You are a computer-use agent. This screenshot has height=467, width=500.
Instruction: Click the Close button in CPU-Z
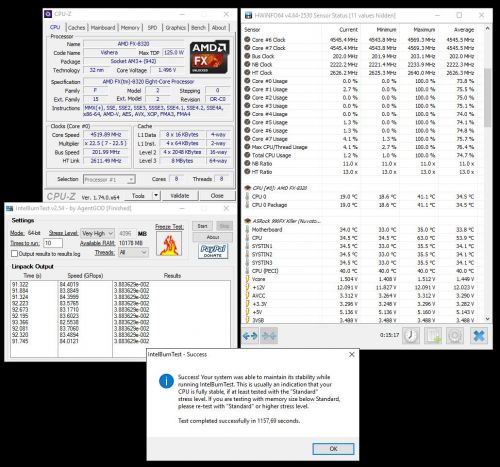coord(217,196)
